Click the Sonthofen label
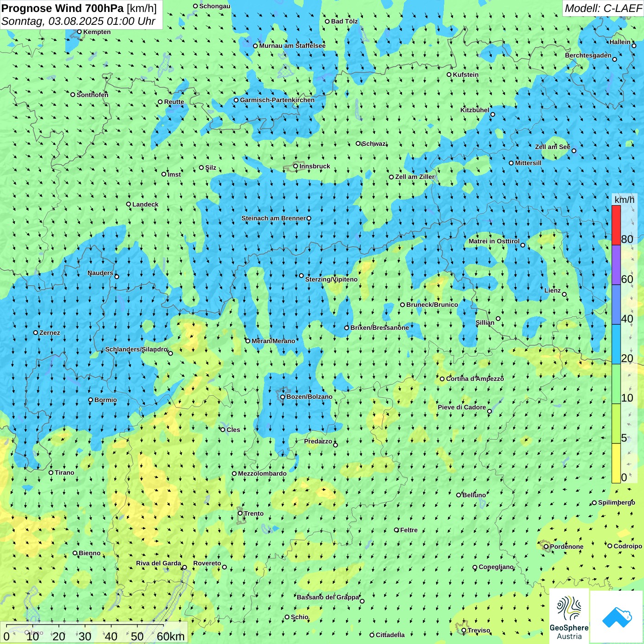 coord(92,95)
